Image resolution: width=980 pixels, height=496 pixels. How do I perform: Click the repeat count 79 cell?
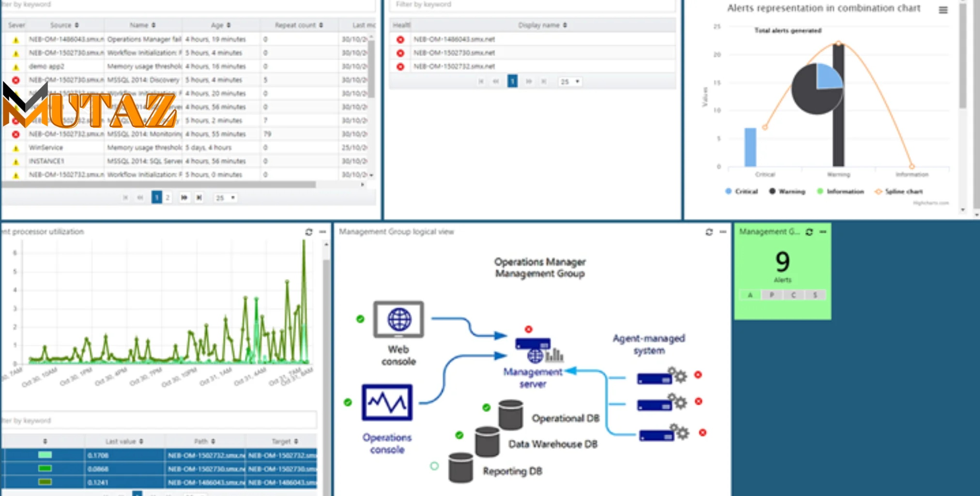pos(267,134)
